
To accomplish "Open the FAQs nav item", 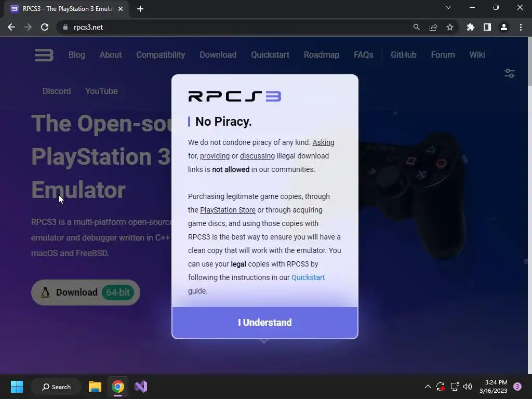I will click(363, 55).
